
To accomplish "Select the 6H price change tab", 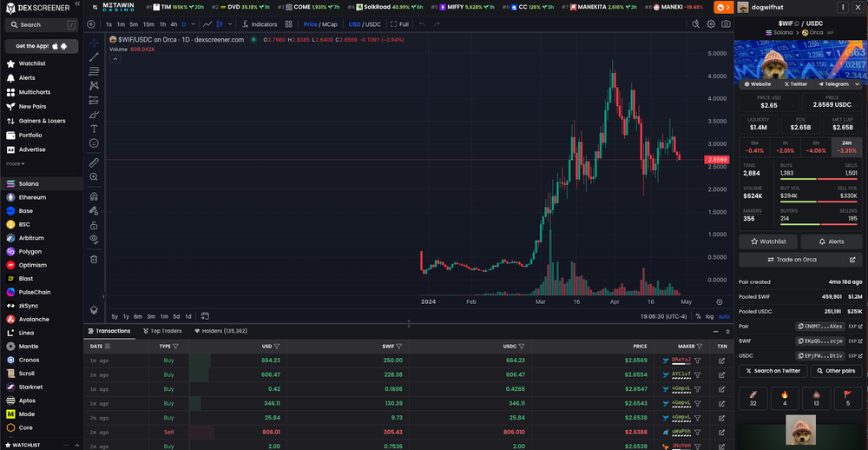I will [816, 147].
